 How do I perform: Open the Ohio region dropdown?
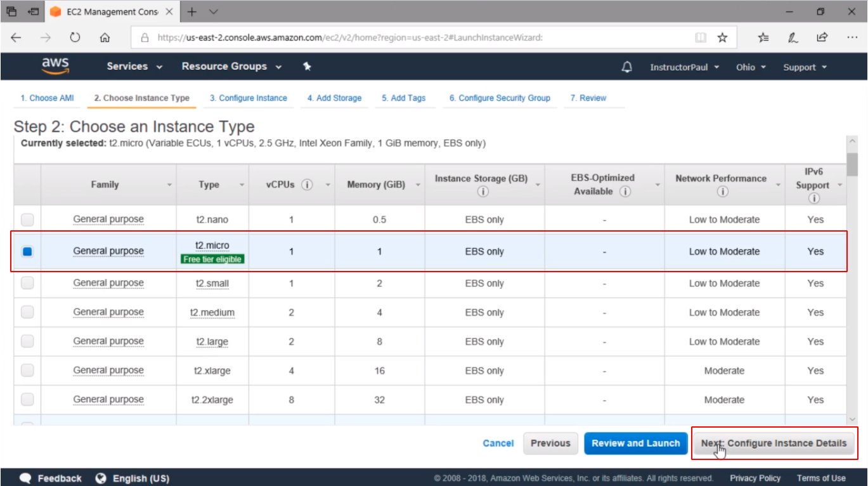pos(751,67)
